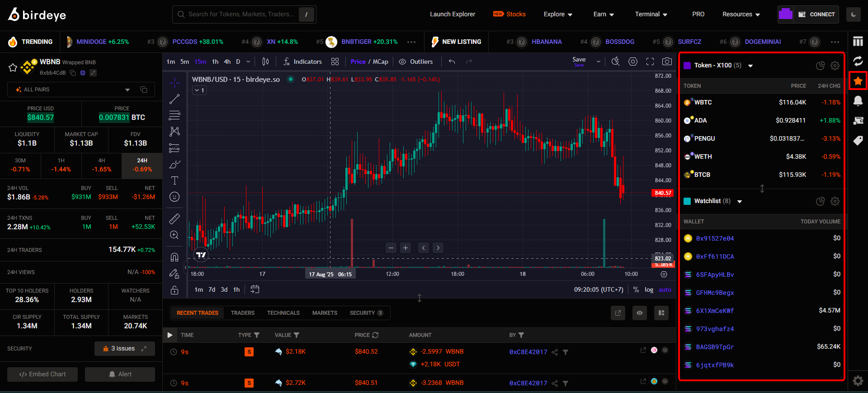Open the Explore dropdown menu
The height and width of the screenshot is (393, 868).
click(x=558, y=14)
